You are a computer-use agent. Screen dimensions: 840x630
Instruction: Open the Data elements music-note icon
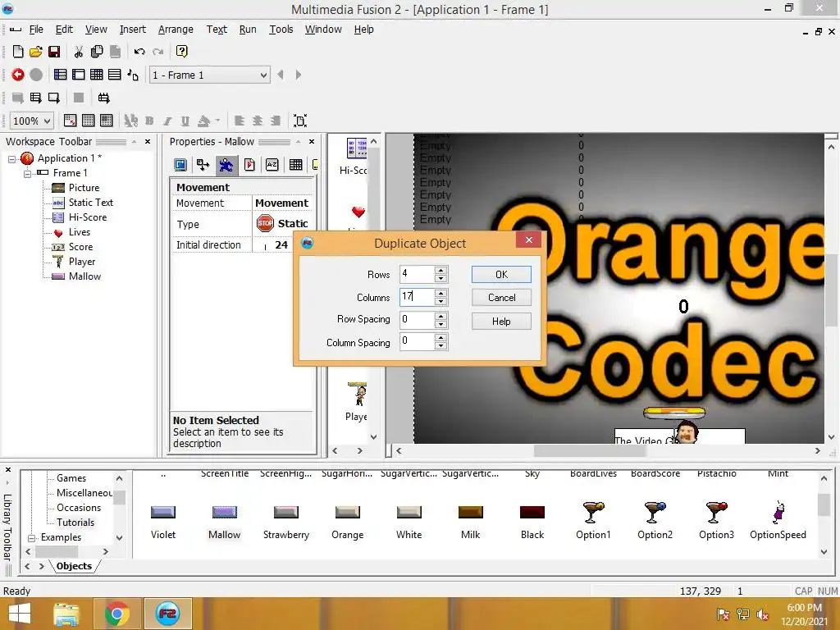click(x=133, y=75)
